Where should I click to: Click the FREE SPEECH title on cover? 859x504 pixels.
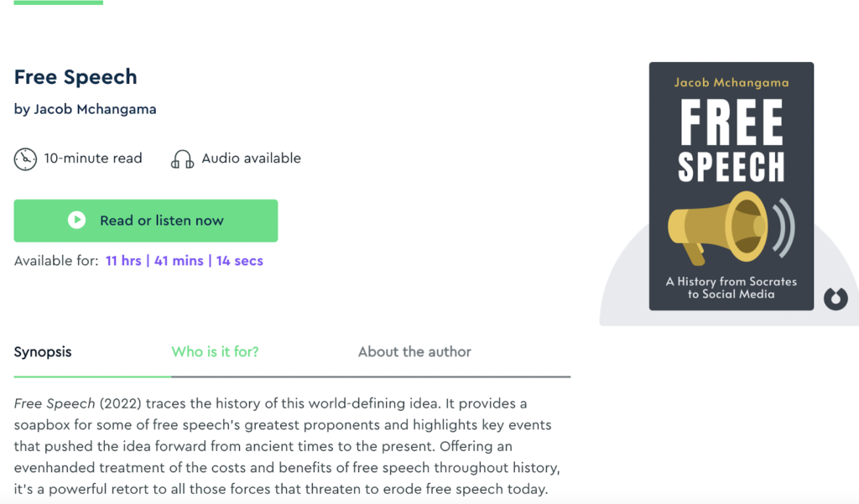731,142
